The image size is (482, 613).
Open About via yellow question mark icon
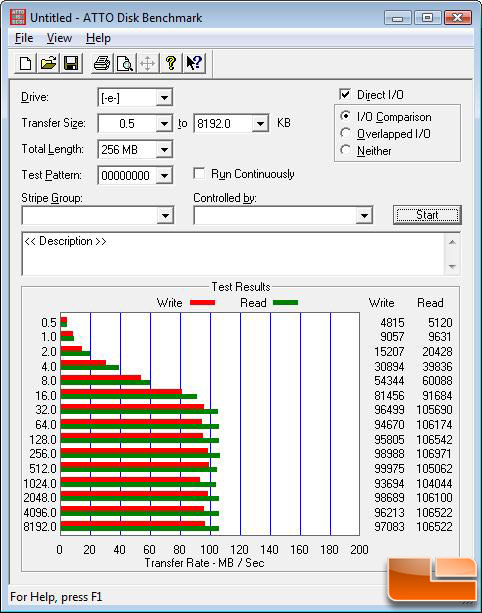coord(170,63)
